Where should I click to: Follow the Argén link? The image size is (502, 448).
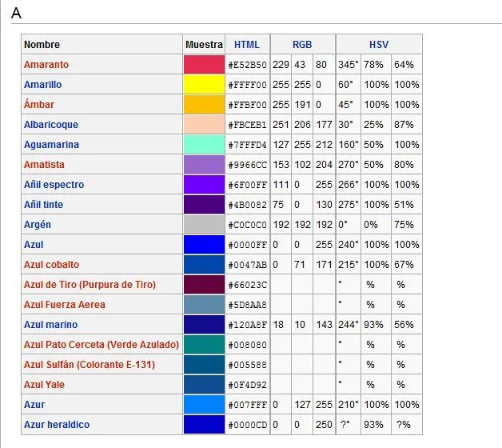tap(37, 225)
